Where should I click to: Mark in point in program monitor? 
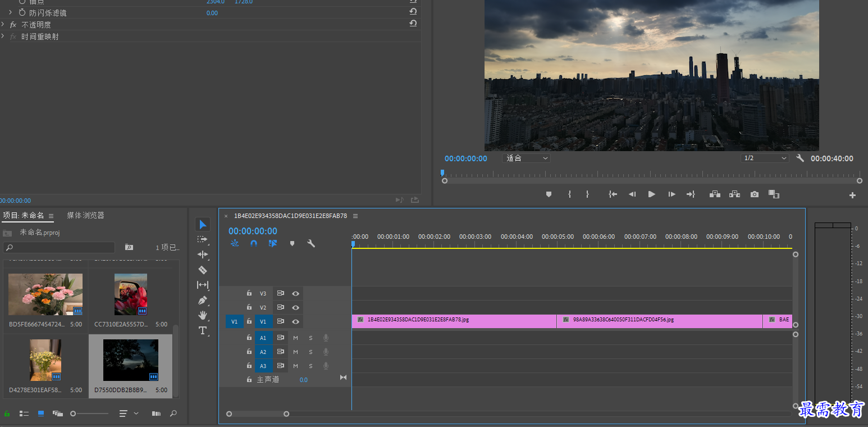[569, 194]
